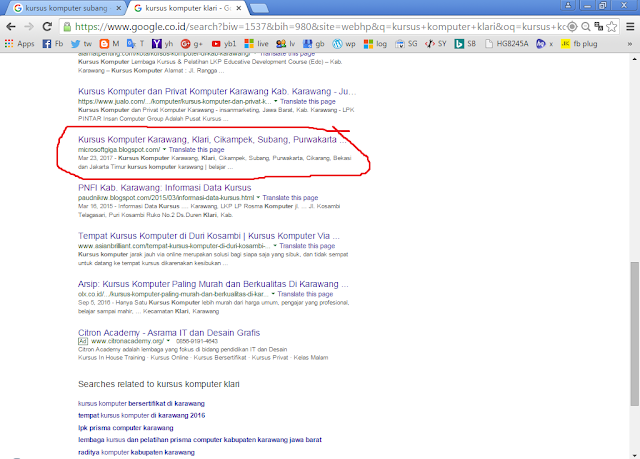Expand dropdown arrow next to jualo.com URL
Viewport: 640px width, 459px height.
tap(276, 101)
